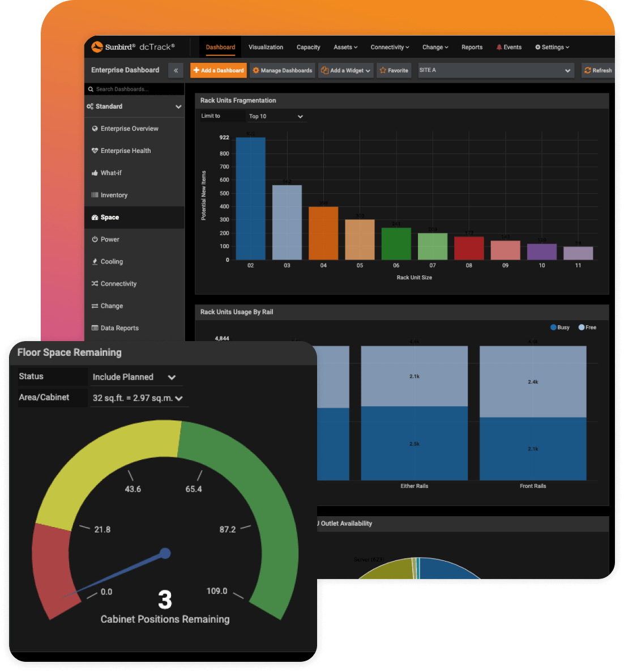Viewport: 624px width, 672px height.
Task: Click the Data Reports table icon
Action: [95, 328]
